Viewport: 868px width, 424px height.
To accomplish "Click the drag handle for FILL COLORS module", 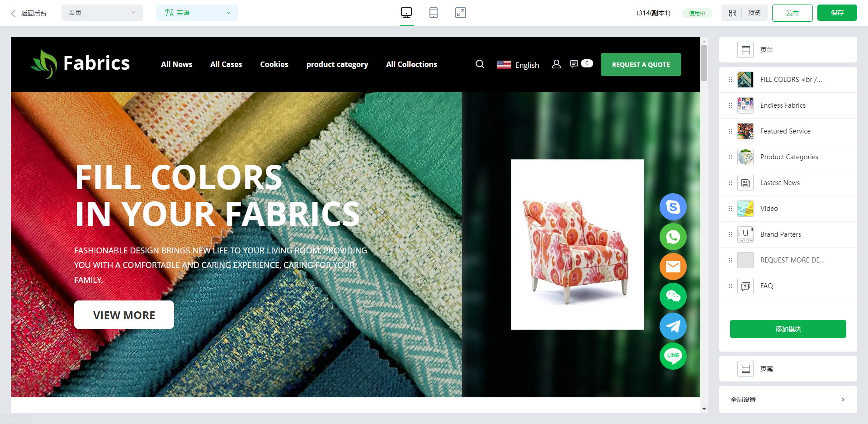I will 731,80.
